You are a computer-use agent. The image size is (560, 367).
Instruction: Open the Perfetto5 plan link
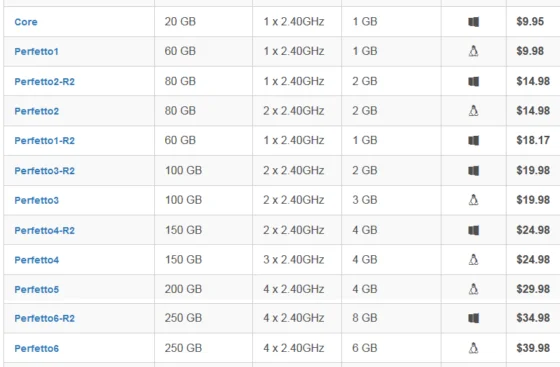(x=36, y=289)
